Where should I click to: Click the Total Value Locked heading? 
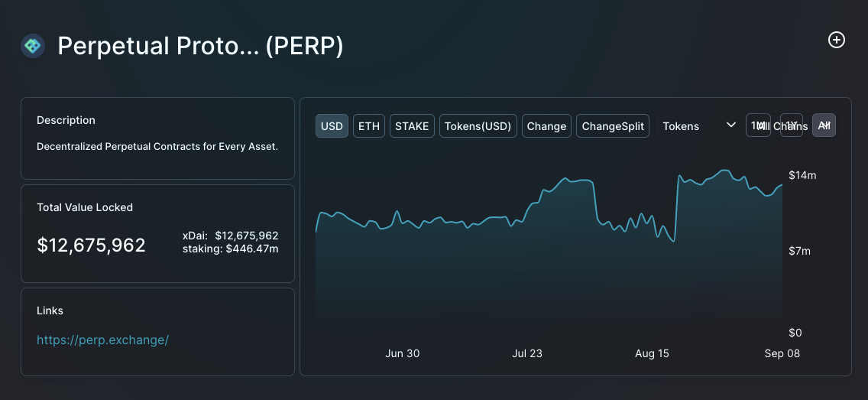pos(85,207)
